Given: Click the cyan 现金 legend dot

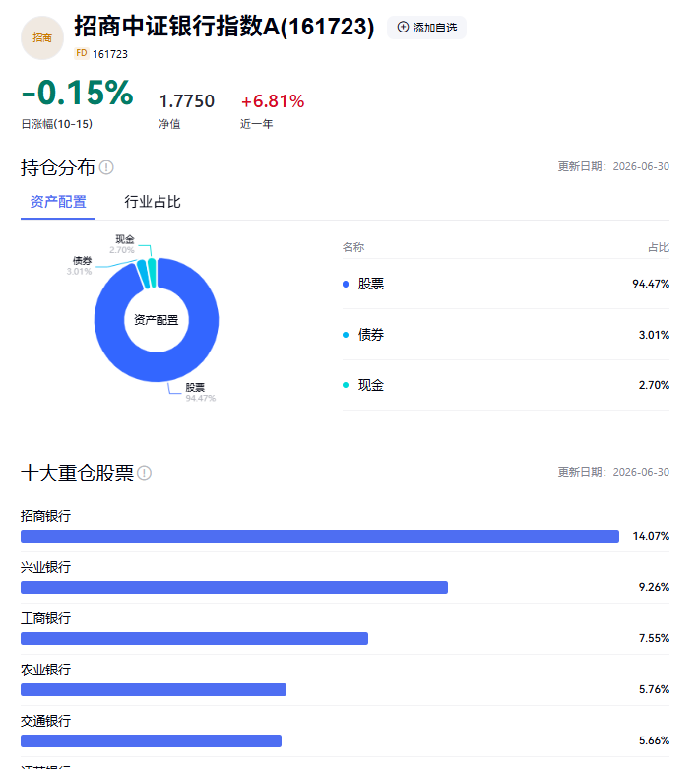Looking at the screenshot, I should click(346, 385).
